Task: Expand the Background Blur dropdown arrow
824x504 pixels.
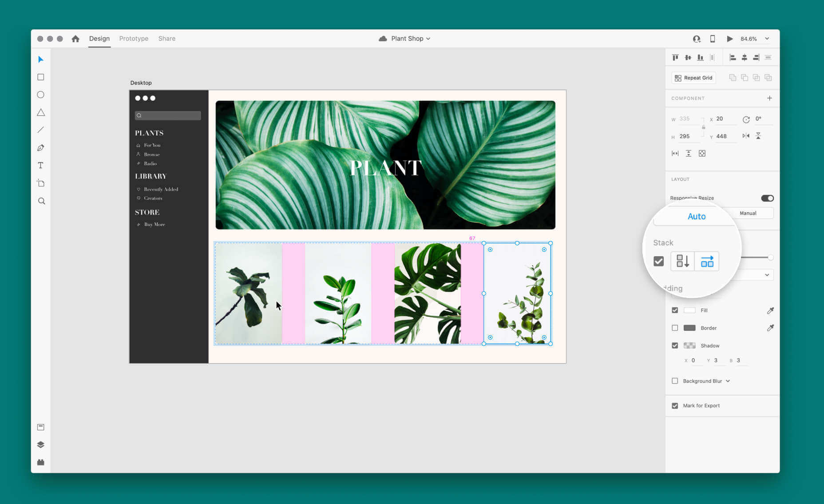Action: point(728,381)
